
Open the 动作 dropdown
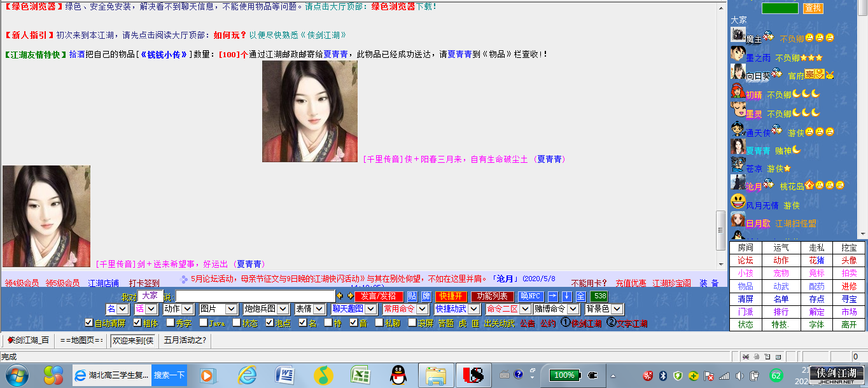tap(179, 308)
